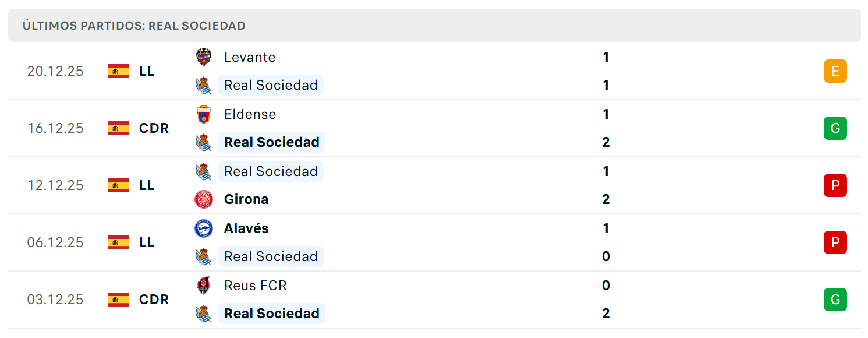Click the Eldense club crest icon

tap(204, 114)
